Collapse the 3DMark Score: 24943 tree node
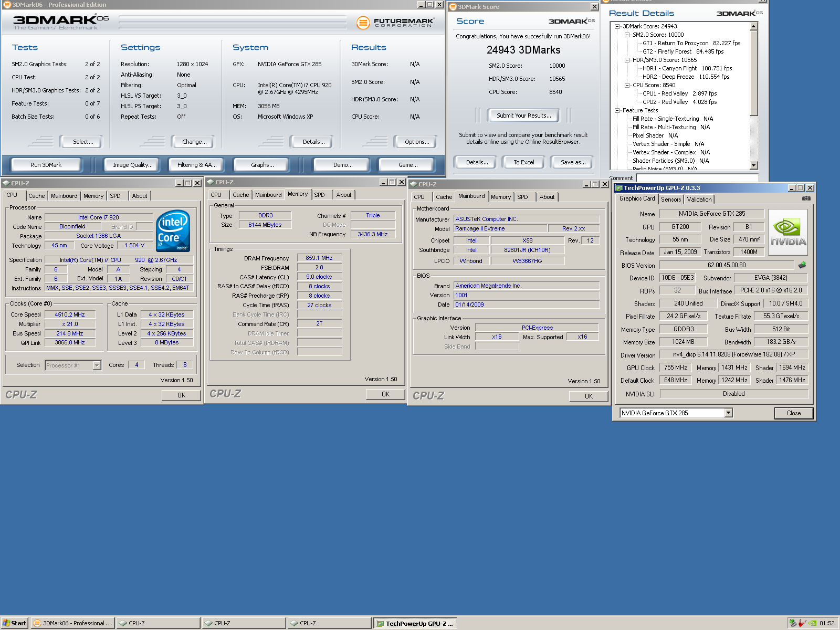The width and height of the screenshot is (840, 630). (x=617, y=26)
